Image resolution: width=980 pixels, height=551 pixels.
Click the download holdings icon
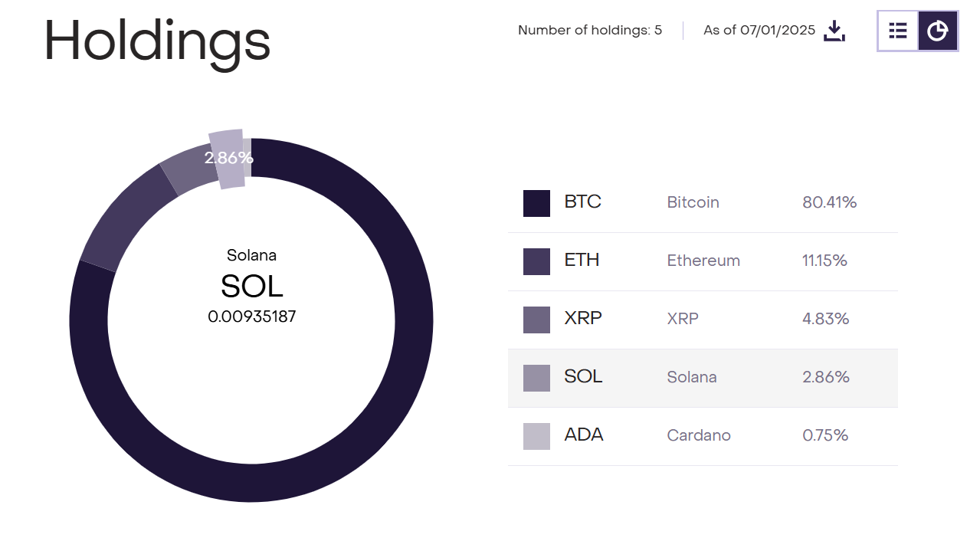(x=834, y=31)
